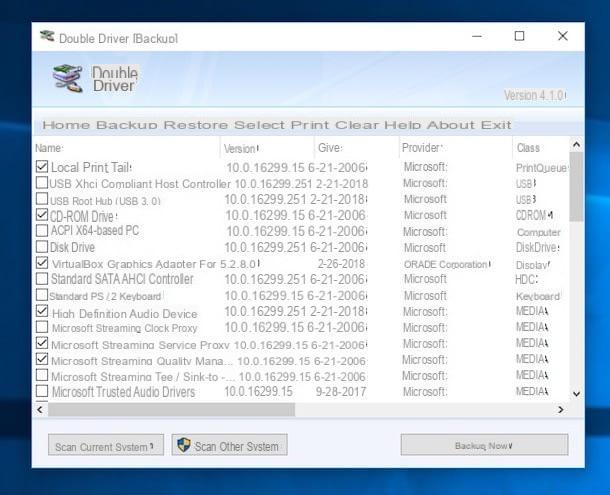Click the Scan Current System button
The height and width of the screenshot is (495, 610).
pyautogui.click(x=106, y=445)
